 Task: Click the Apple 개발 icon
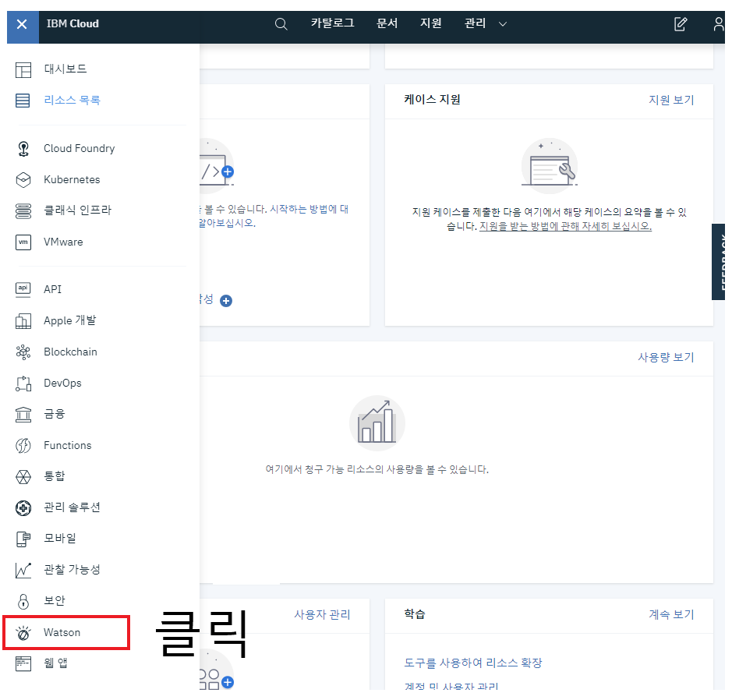(23, 321)
